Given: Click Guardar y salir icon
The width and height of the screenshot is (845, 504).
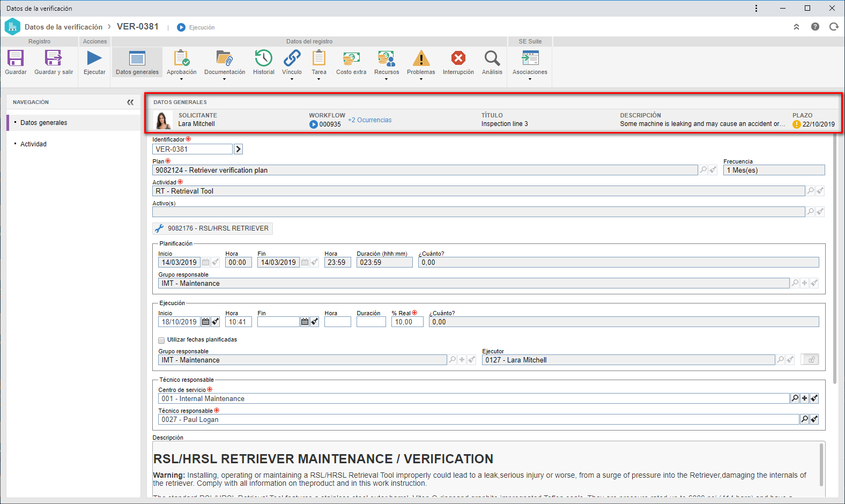Looking at the screenshot, I should tap(53, 58).
